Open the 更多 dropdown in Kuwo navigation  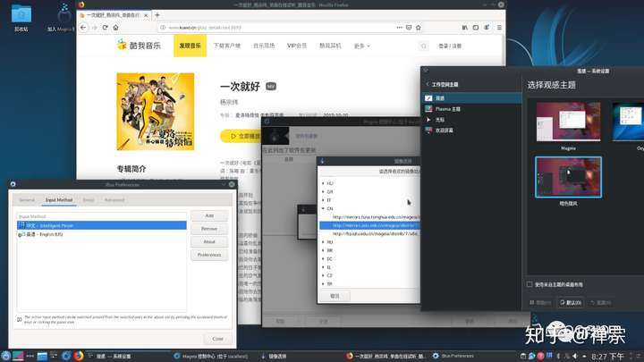pos(361,46)
